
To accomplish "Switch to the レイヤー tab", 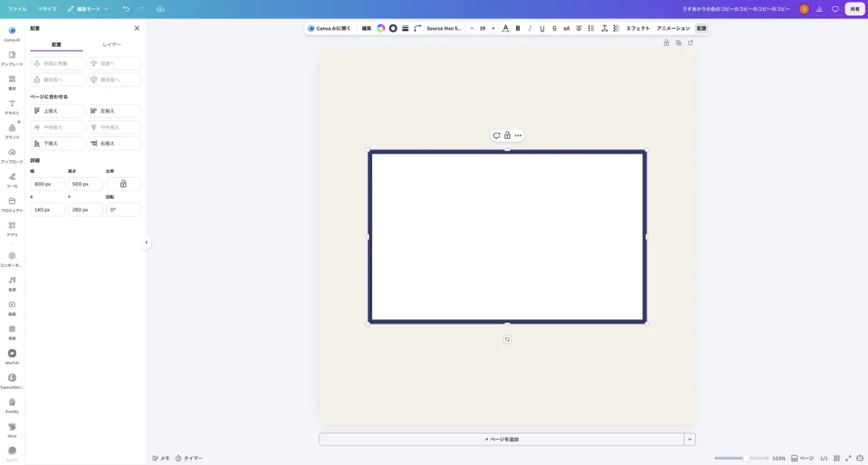I will click(x=112, y=44).
